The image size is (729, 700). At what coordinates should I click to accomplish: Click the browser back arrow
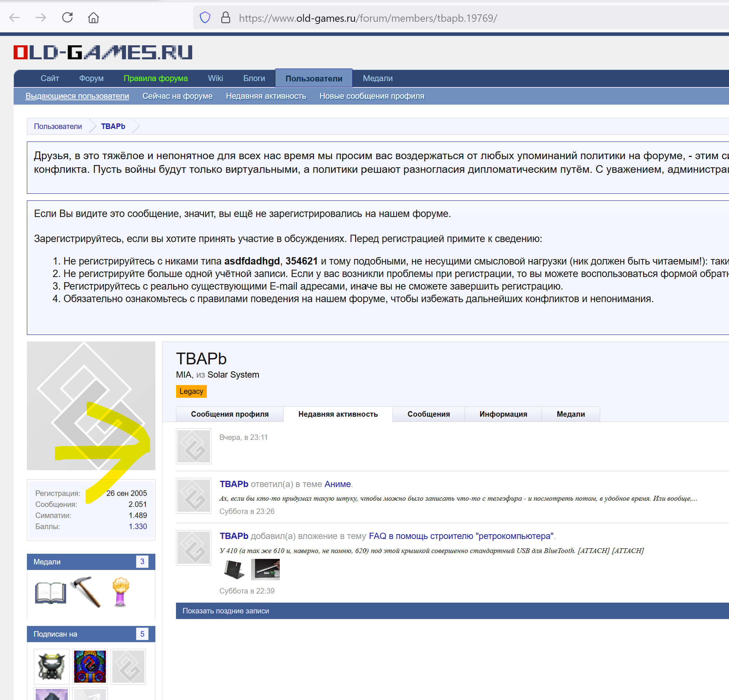(14, 17)
